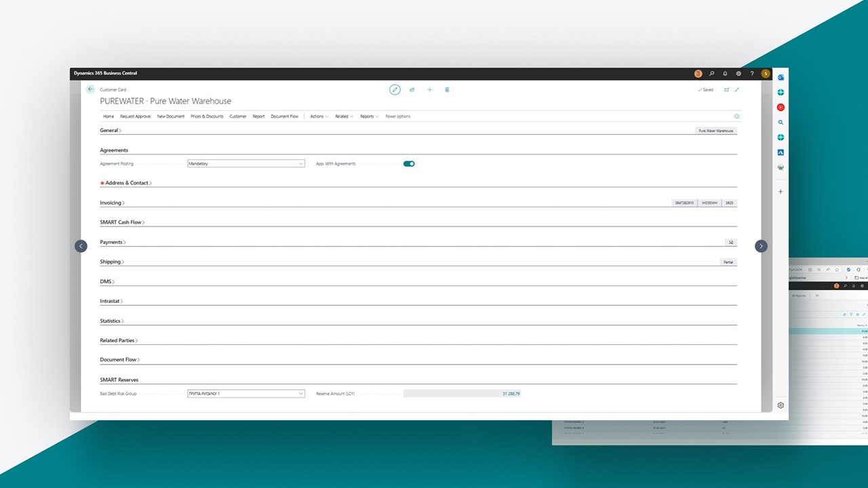Open the user account avatar S
This screenshot has width=868, height=488.
pyautogui.click(x=766, y=73)
